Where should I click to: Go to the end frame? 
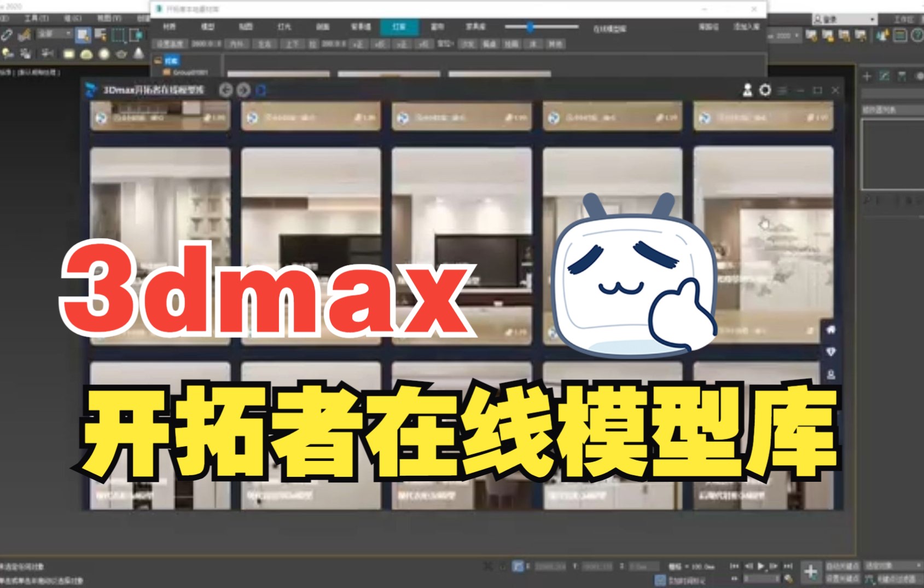point(788,566)
